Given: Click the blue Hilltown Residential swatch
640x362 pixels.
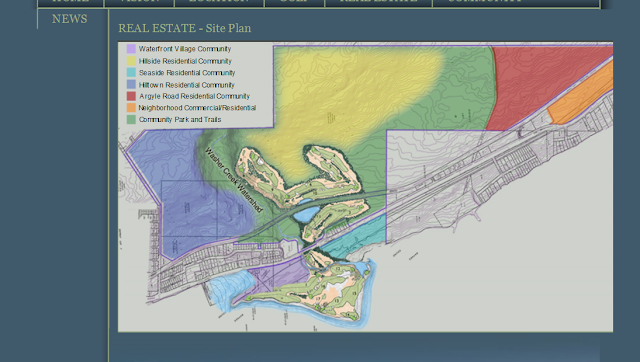Looking at the screenshot, I should 131,84.
